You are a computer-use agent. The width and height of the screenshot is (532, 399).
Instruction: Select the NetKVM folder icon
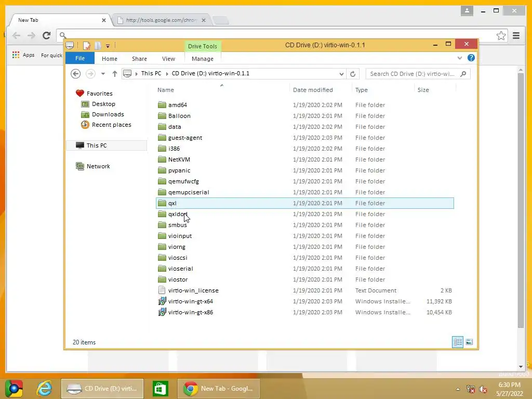162,159
